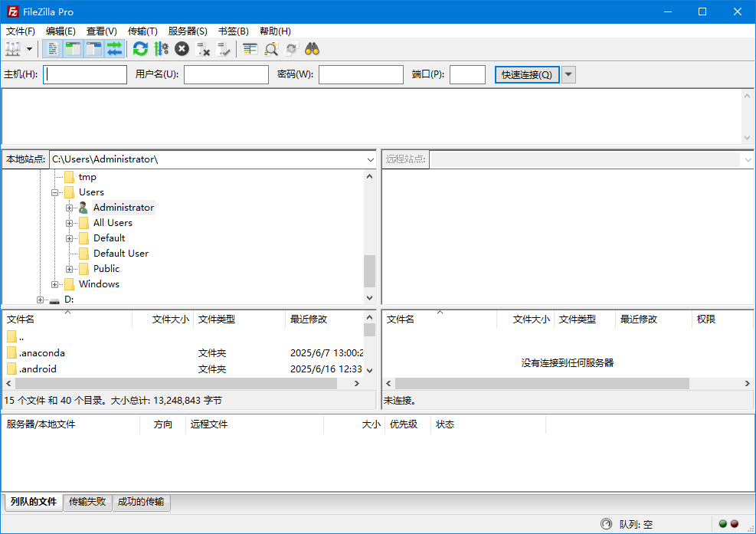Search for files with the binoculars icon
This screenshot has width=756, height=534.
(312, 49)
